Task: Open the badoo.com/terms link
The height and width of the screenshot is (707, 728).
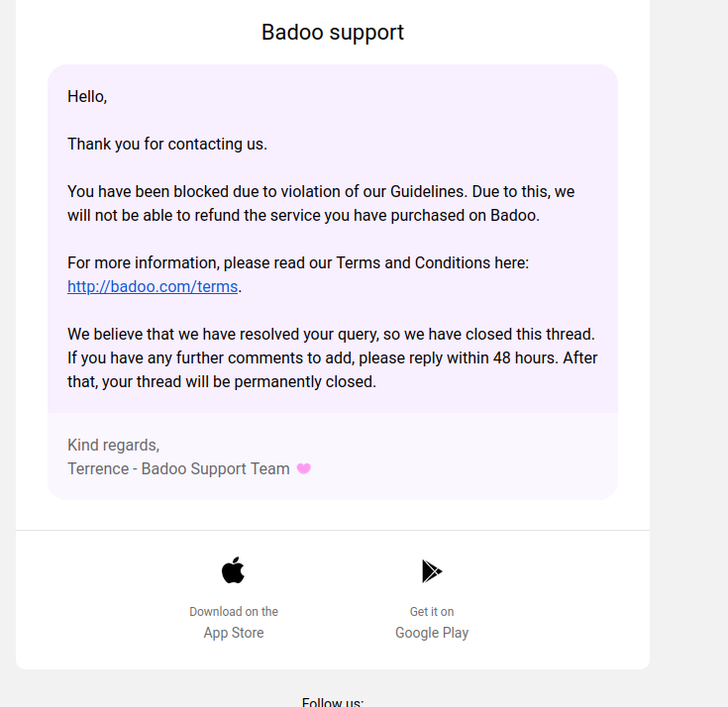Action: [153, 287]
